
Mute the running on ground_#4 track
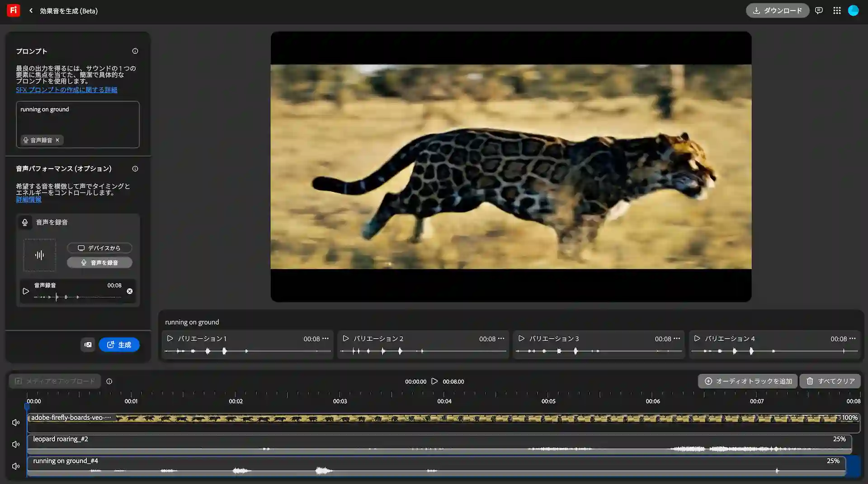tap(16, 466)
